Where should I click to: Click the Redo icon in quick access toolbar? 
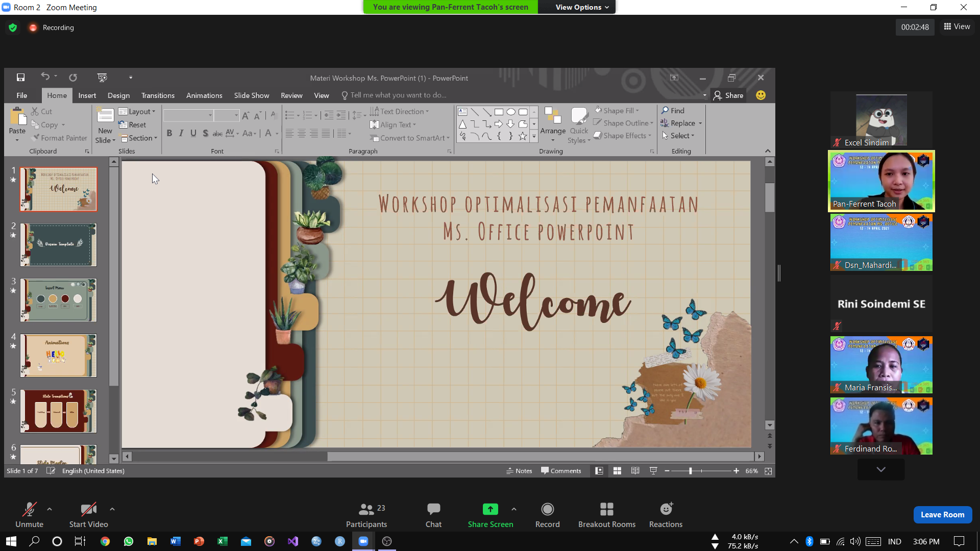pos(73,78)
